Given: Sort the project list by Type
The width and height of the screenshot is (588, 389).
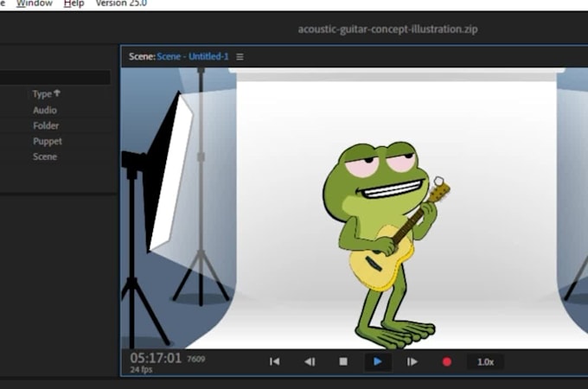Looking at the screenshot, I should [x=46, y=93].
